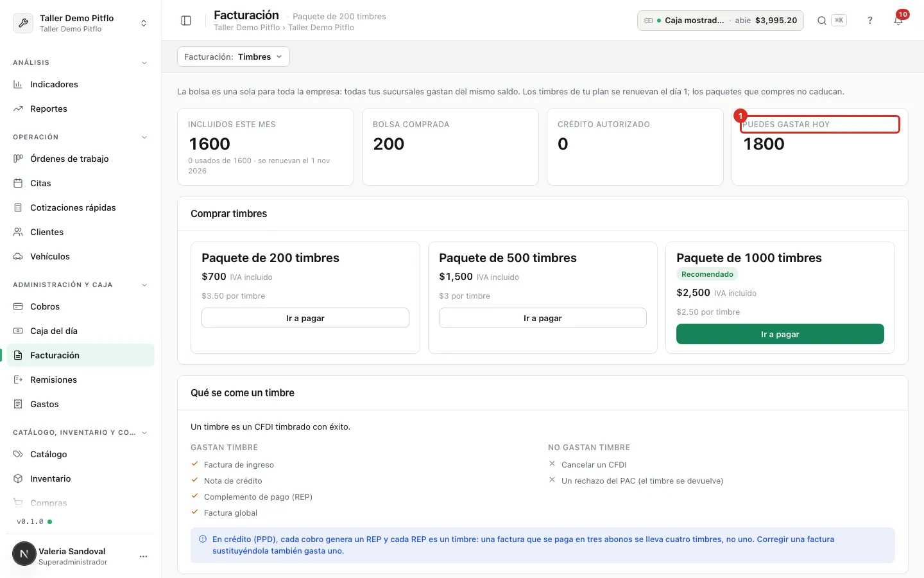
Task: Click the Cotizaciones rápidas document icon
Action: coord(18,207)
